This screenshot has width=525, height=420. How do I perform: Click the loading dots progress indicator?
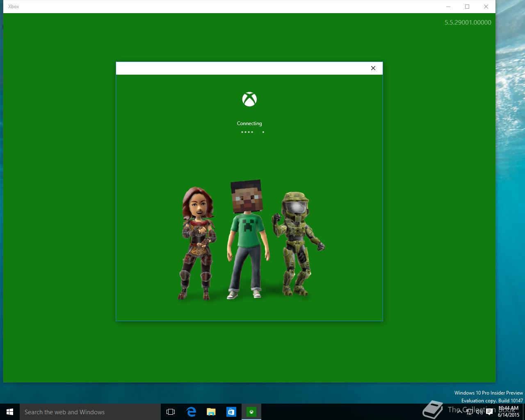coord(252,132)
